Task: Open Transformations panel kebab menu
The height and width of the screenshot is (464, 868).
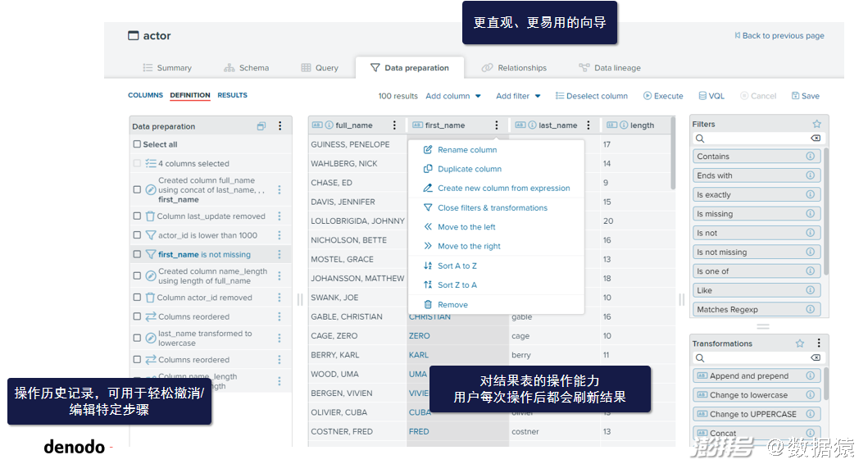Action: click(x=817, y=343)
